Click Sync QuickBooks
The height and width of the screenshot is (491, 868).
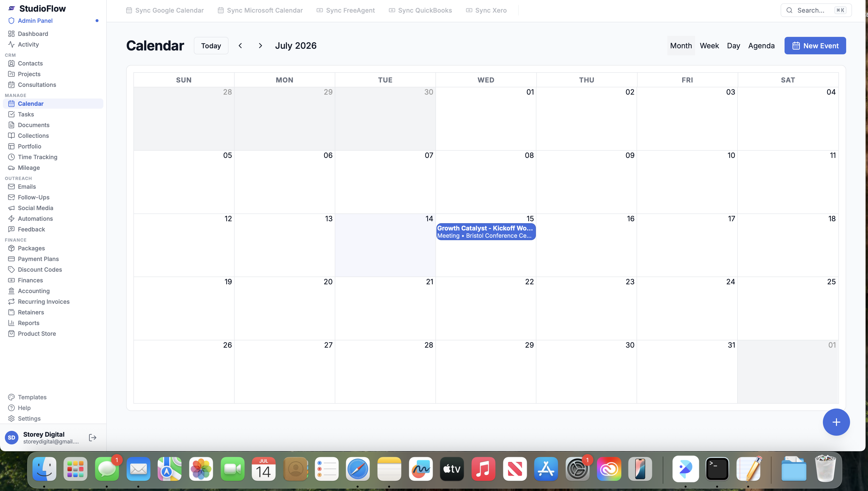[x=420, y=10]
